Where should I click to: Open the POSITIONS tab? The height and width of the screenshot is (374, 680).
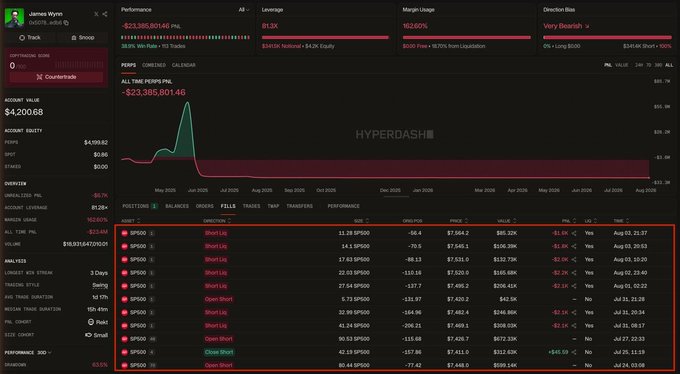pyautogui.click(x=140, y=206)
